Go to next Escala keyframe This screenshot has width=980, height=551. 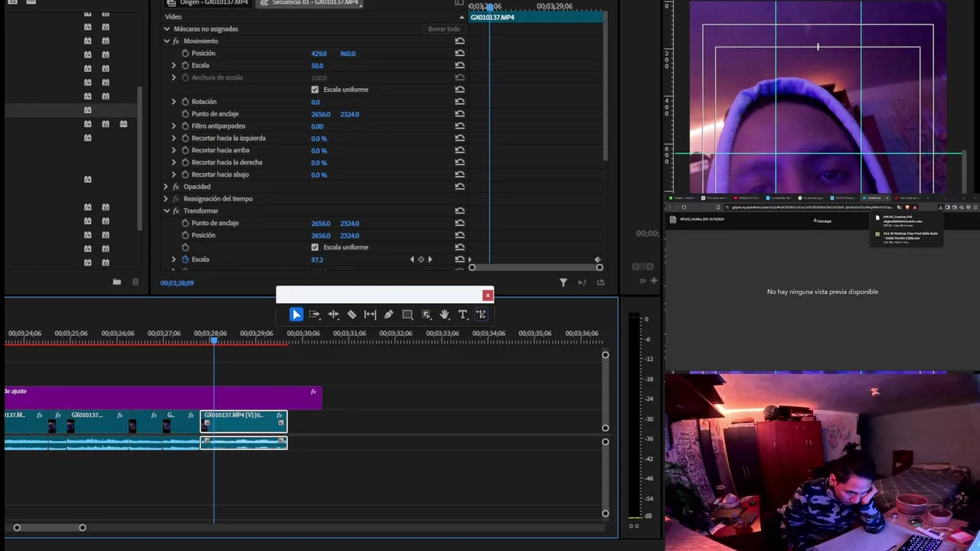(x=430, y=259)
